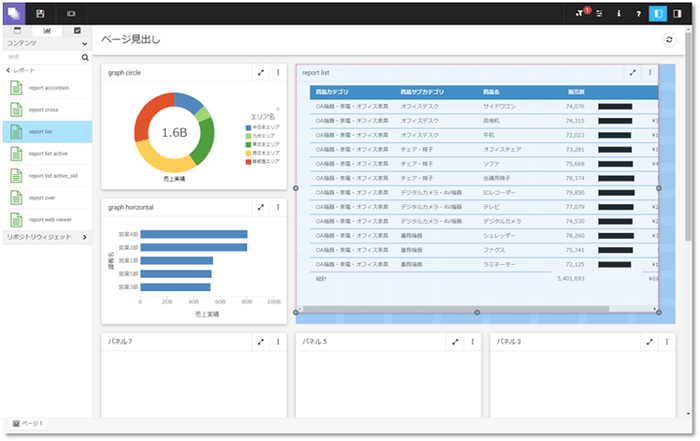This screenshot has height=441, width=700.
Task: Open the help question mark icon
Action: [x=638, y=13]
